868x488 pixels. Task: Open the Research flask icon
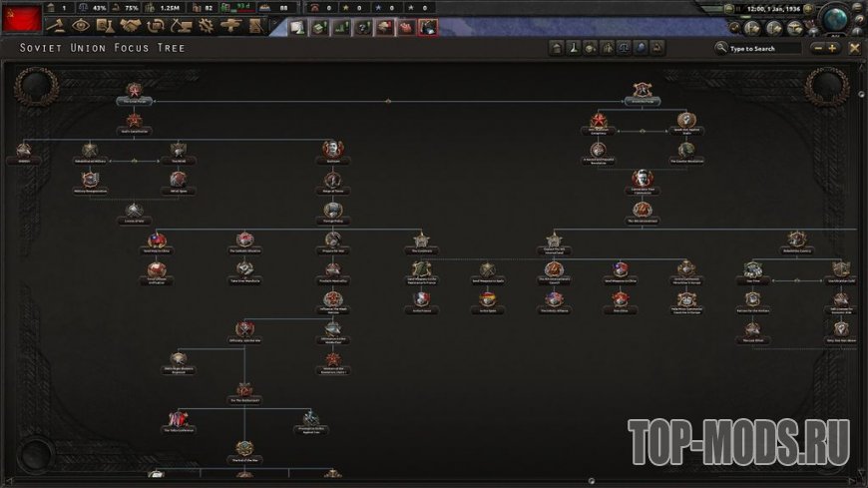coord(105,26)
